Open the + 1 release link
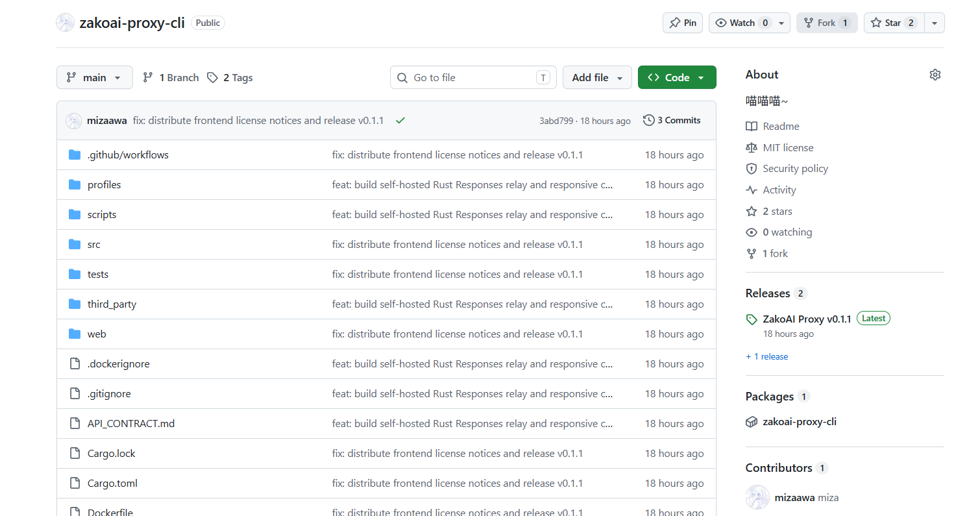This screenshot has width=980, height=516. (766, 356)
